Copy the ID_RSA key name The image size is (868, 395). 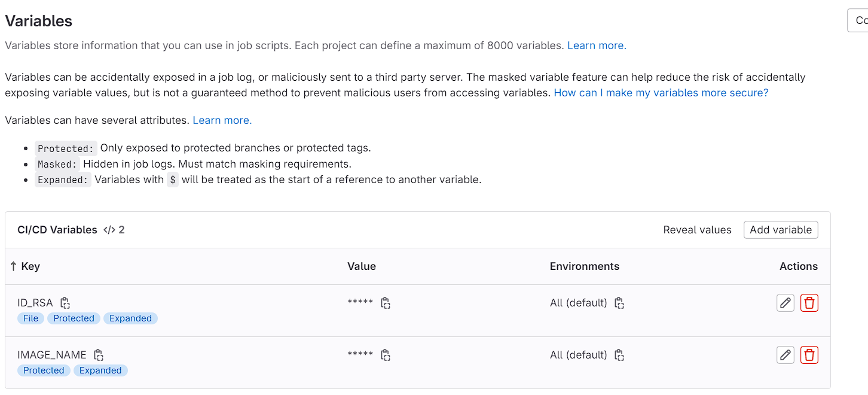[65, 303]
